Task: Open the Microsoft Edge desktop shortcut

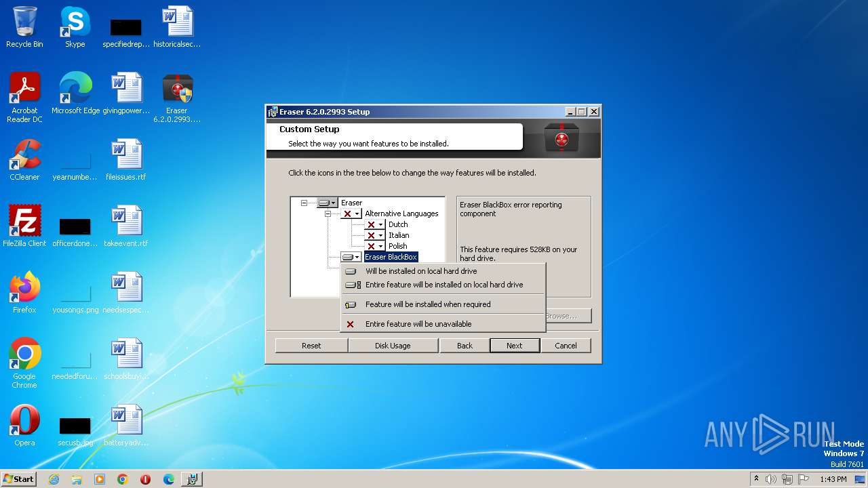Action: 75,94
